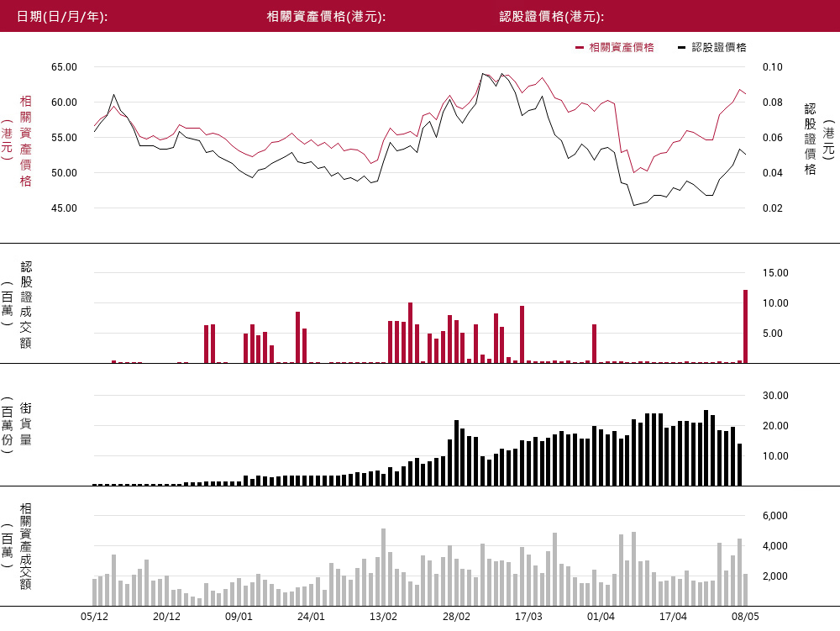
Task: Click the 60.00 left price axis value
Action: [65, 103]
